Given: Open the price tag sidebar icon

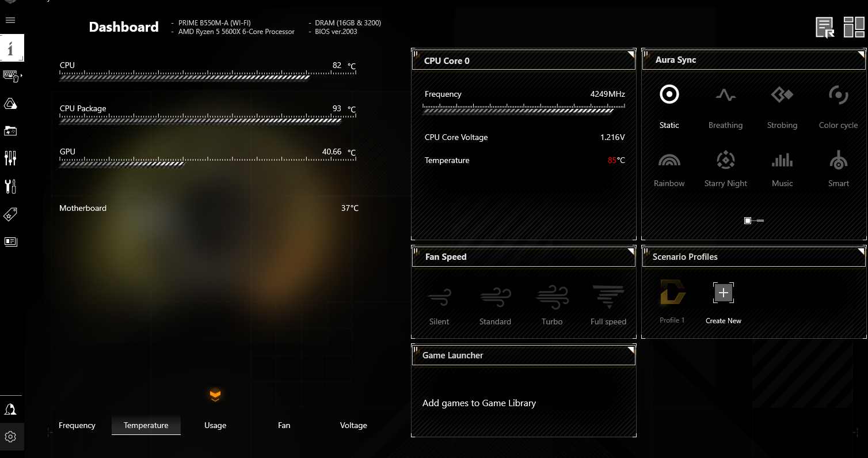Looking at the screenshot, I should point(10,214).
